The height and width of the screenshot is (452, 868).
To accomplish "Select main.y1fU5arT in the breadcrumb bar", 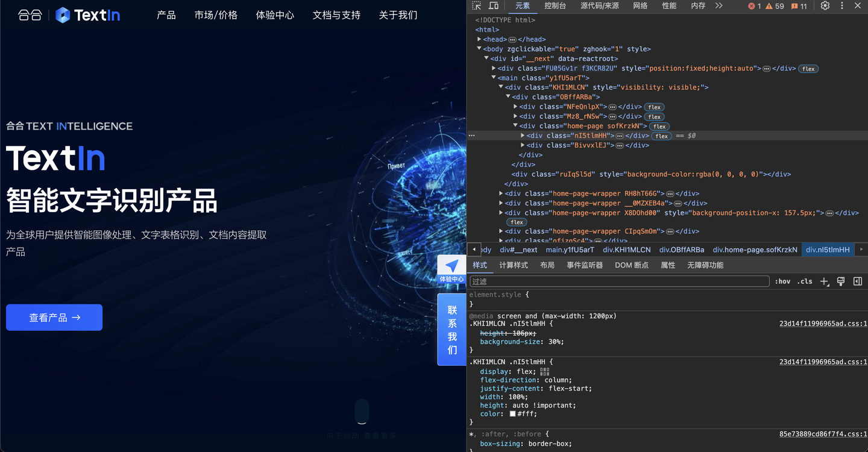I will (570, 250).
